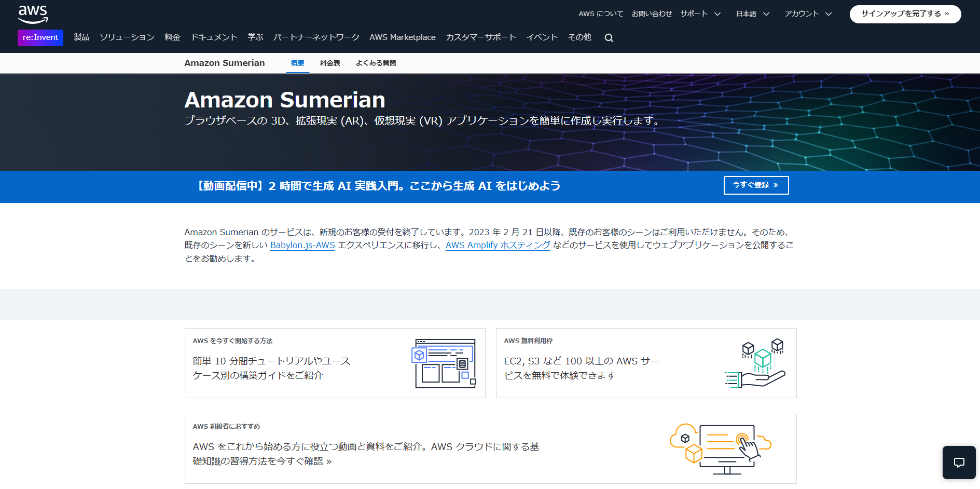
Task: Click the サインアップを完了する button
Action: tap(905, 14)
